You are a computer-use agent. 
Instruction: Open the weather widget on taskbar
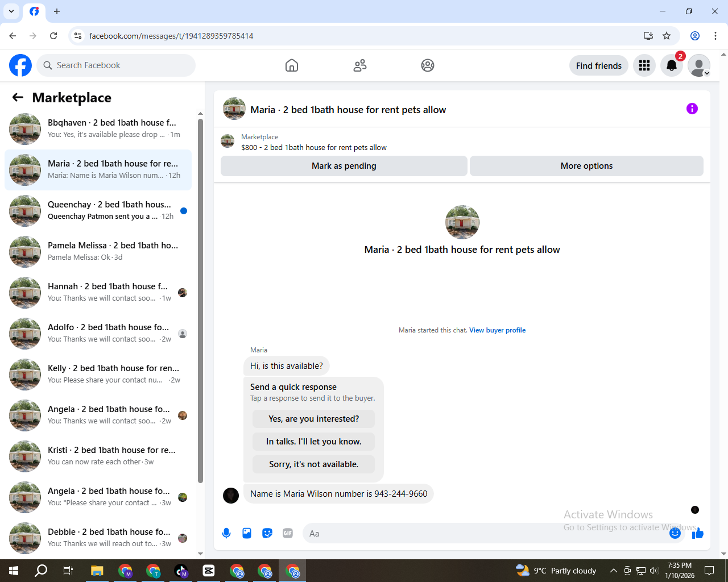click(556, 571)
